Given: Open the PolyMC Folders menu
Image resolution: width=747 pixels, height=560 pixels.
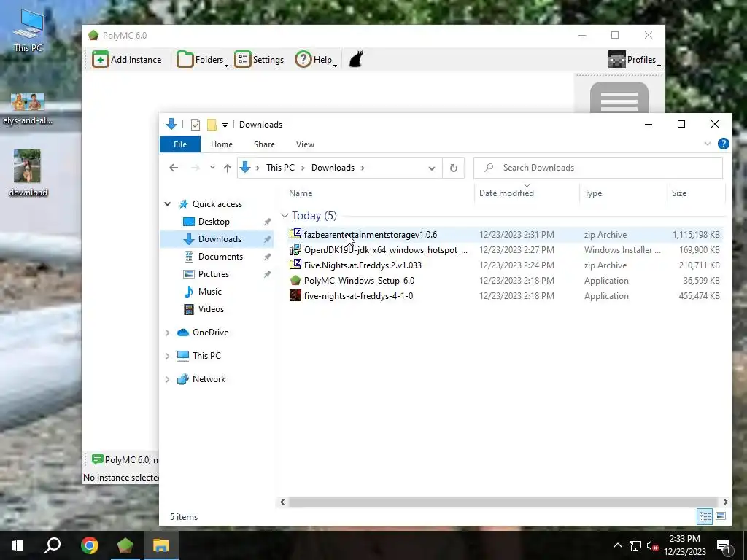Looking at the screenshot, I should click(x=202, y=60).
